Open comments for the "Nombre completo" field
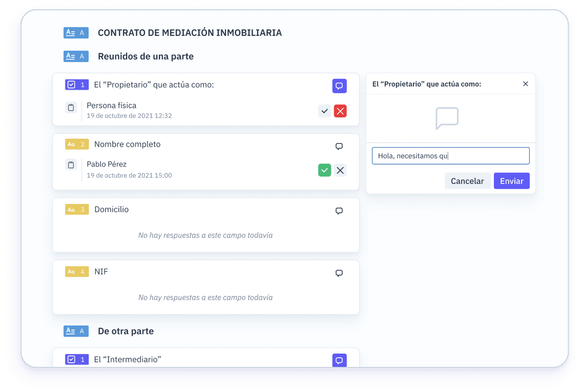This screenshot has width=582, height=392. [x=339, y=146]
